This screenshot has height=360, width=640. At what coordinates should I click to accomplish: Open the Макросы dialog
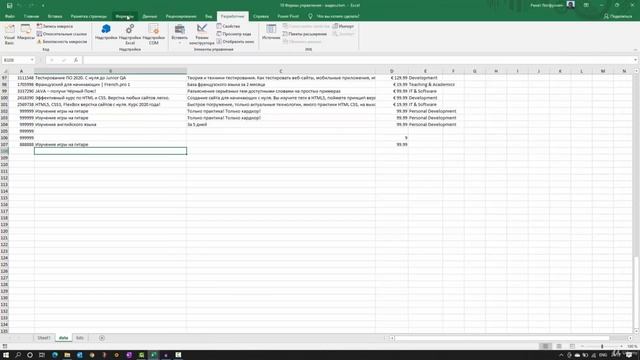pyautogui.click(x=26, y=33)
